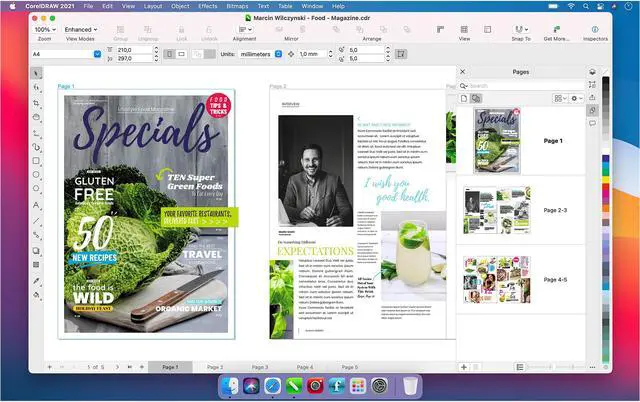Set the page to portrait orientation
Viewport: 640px width, 402px height.
[x=170, y=54]
